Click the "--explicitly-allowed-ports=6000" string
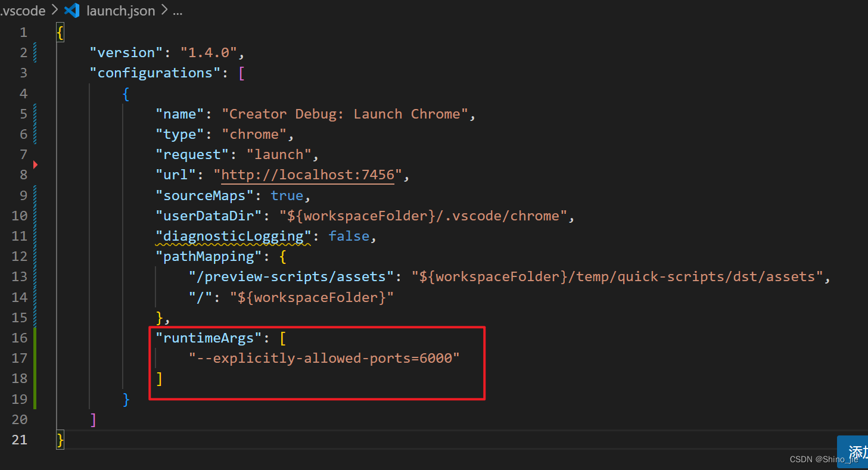The height and width of the screenshot is (470, 868). click(325, 359)
